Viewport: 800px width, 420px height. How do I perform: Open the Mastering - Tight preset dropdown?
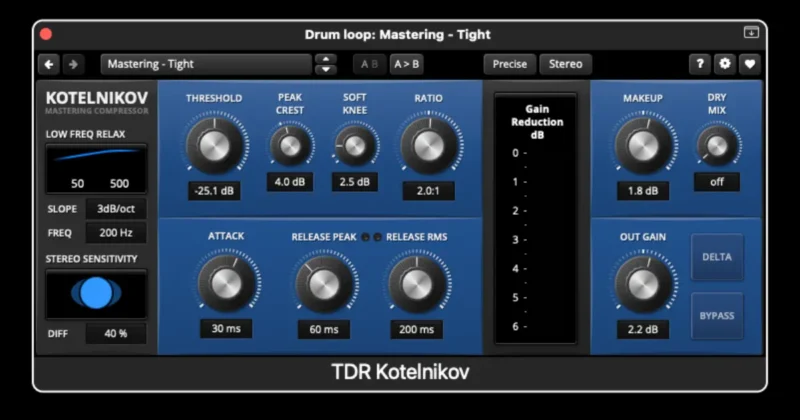point(206,64)
